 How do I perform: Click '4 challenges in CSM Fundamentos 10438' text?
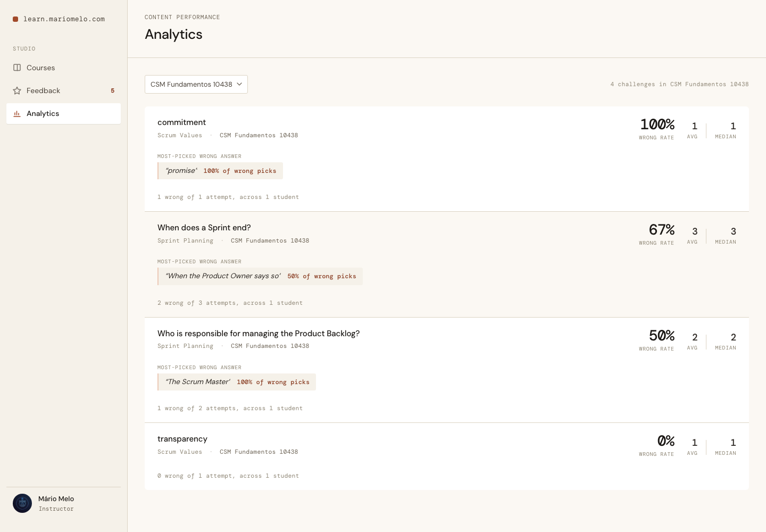click(679, 85)
